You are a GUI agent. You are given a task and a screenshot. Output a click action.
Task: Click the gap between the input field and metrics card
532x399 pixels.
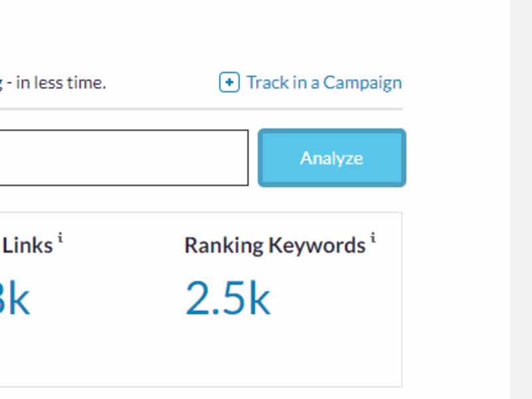(199, 199)
